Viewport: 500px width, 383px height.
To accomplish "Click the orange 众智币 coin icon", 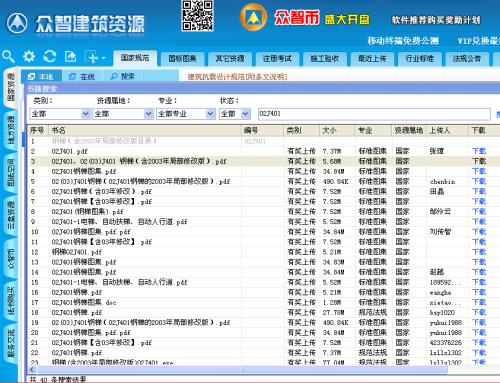I will click(x=253, y=17).
